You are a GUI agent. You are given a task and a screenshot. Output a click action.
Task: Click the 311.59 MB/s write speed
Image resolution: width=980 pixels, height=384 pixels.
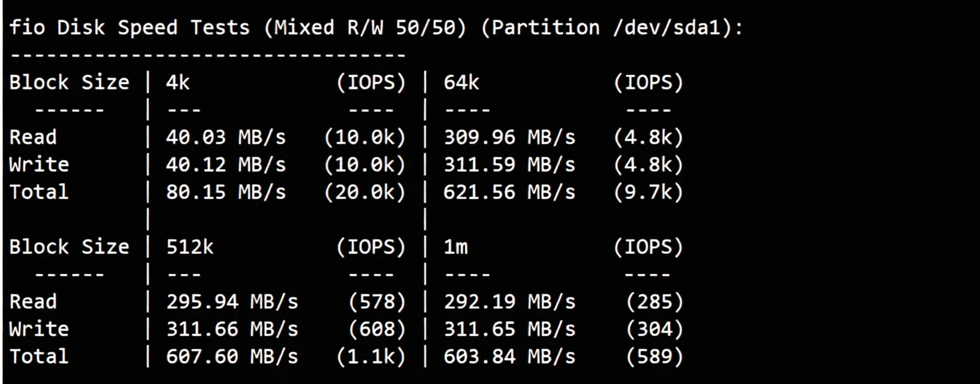click(x=509, y=164)
